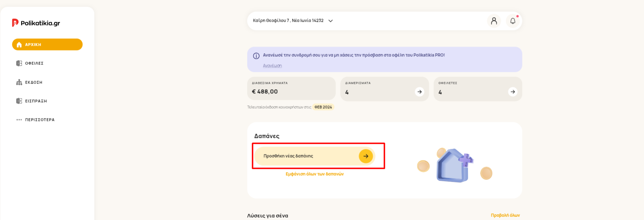644x220 pixels.
Task: Click the ΕΚΔΟΣΗ sidebar icon
Action: pos(19,82)
